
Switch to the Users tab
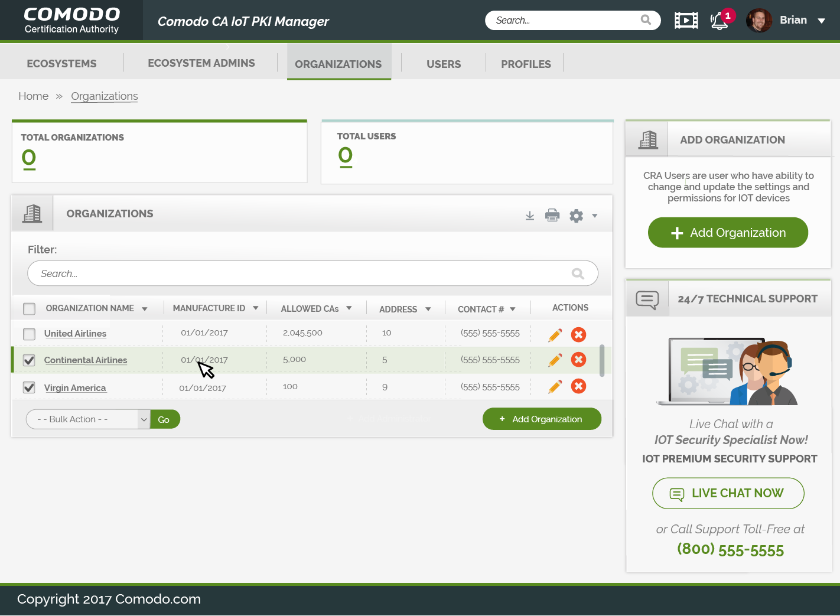tap(444, 64)
